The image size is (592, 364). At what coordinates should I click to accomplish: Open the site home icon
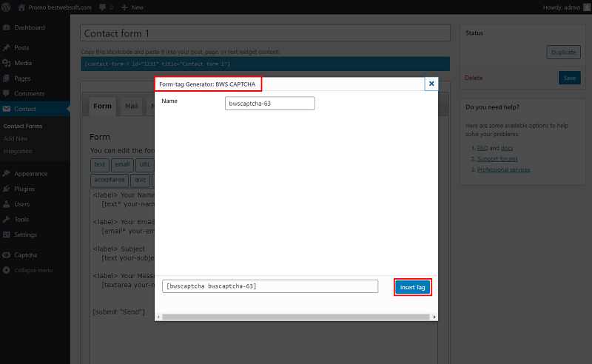pos(21,7)
